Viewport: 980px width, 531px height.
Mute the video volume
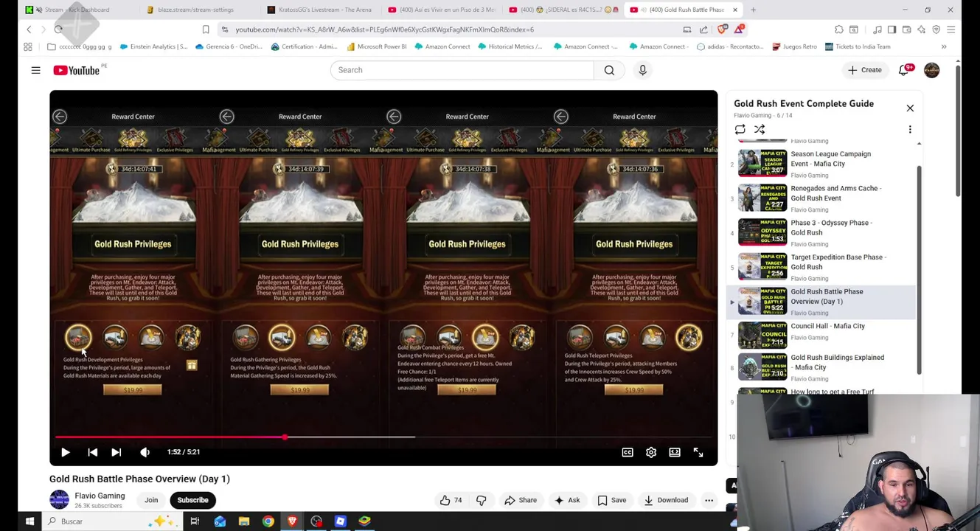(x=145, y=452)
